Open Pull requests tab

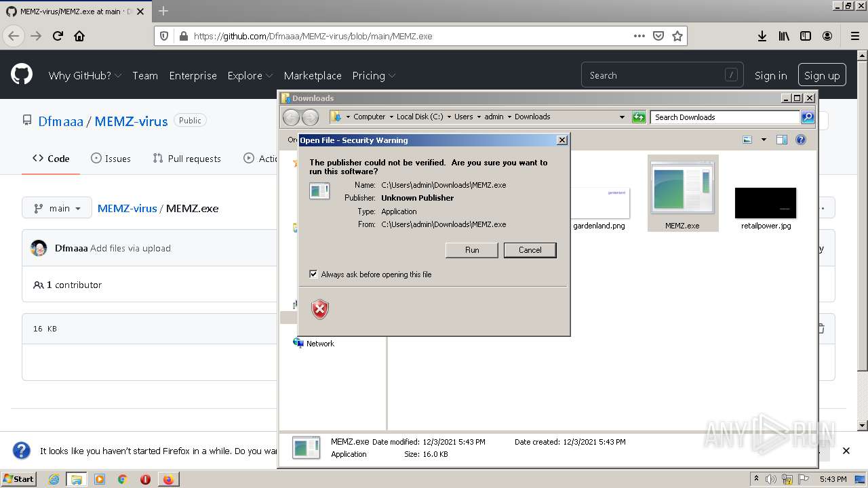click(x=187, y=159)
